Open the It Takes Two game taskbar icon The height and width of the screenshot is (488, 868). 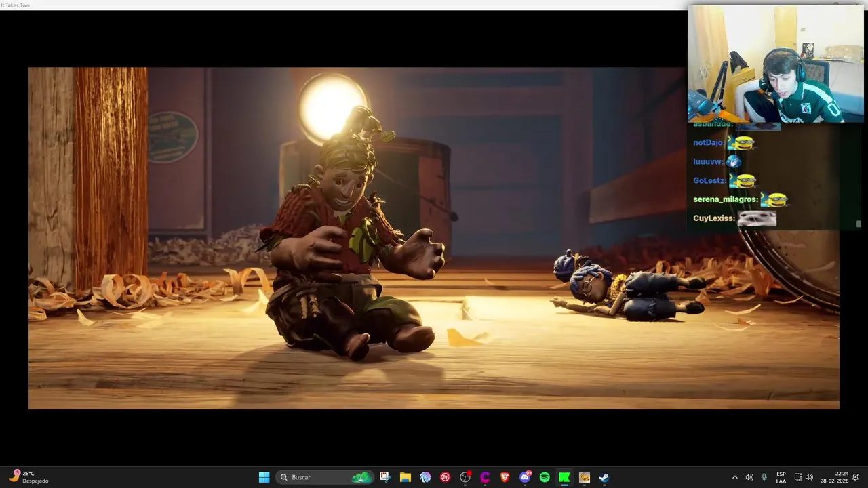pos(585,477)
